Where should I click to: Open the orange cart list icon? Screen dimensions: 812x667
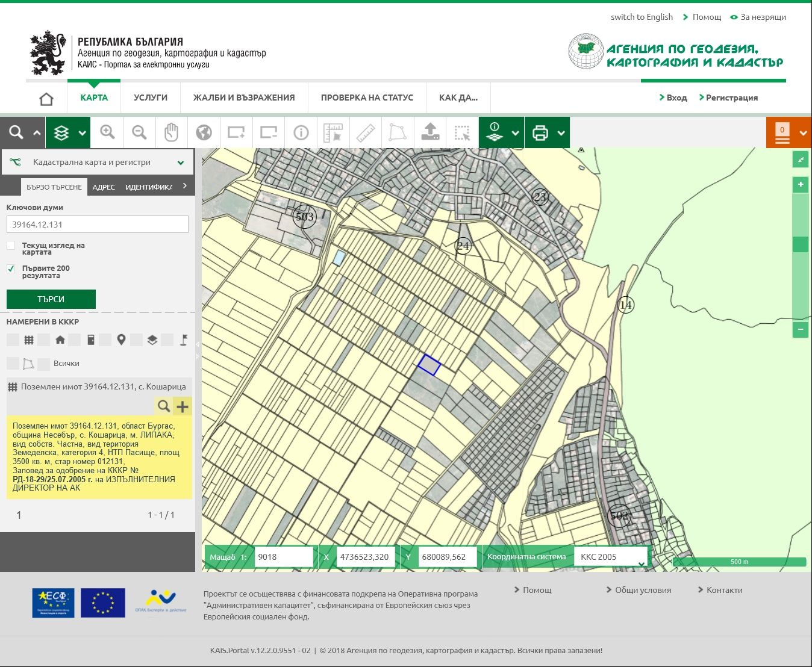782,133
